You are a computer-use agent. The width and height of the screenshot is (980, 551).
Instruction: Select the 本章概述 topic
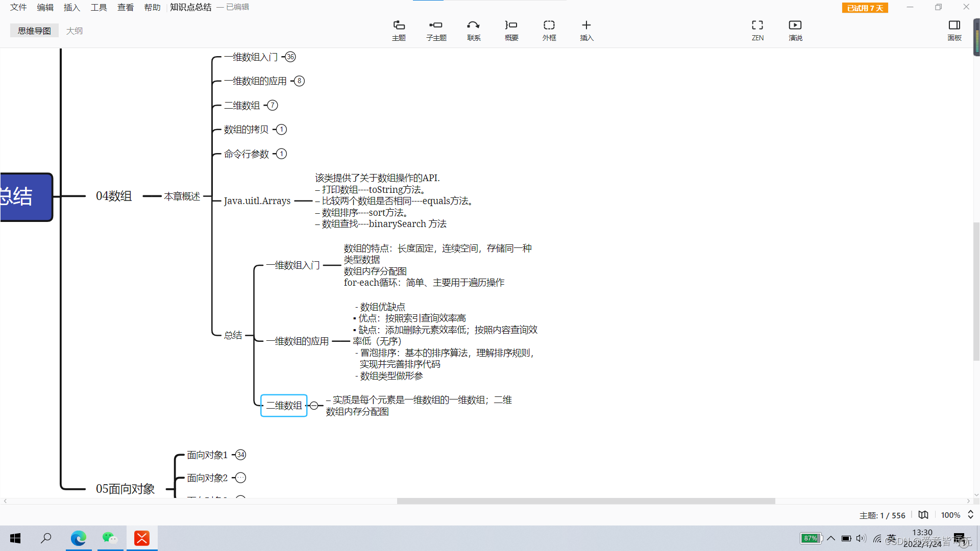pos(182,196)
